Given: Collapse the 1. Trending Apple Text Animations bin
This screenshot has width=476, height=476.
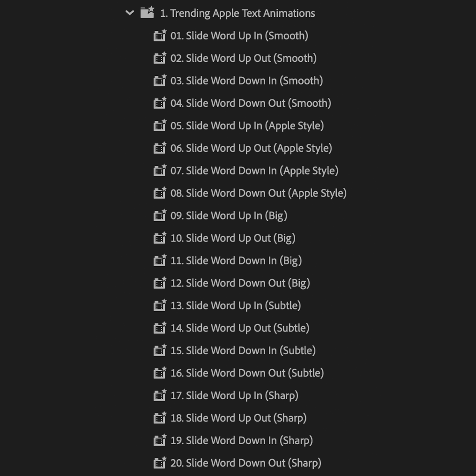Looking at the screenshot, I should pos(130,13).
